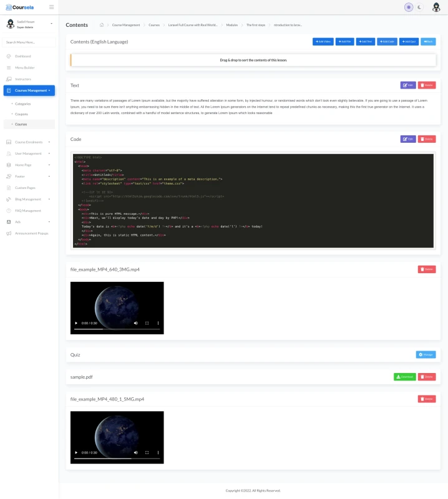Open the Announcement Popups sidebar item
448x499 pixels.
pos(31,233)
